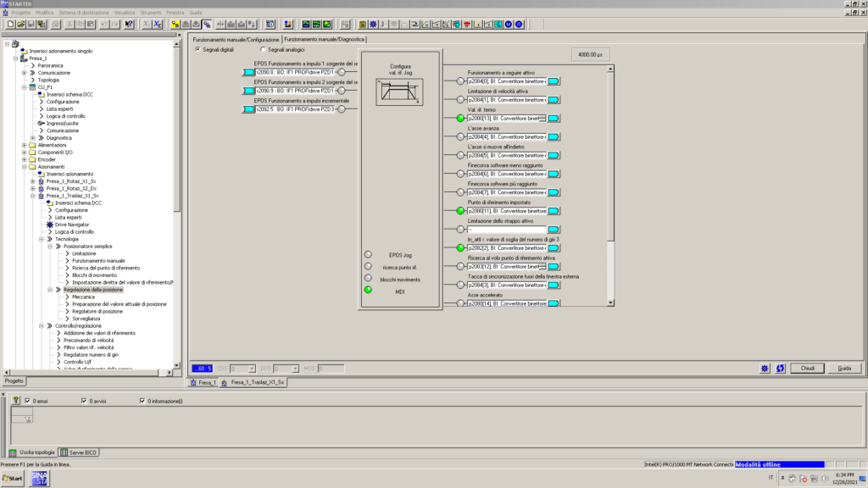Click the Chiudi button
This screenshot has width=868, height=488.
pos(807,369)
